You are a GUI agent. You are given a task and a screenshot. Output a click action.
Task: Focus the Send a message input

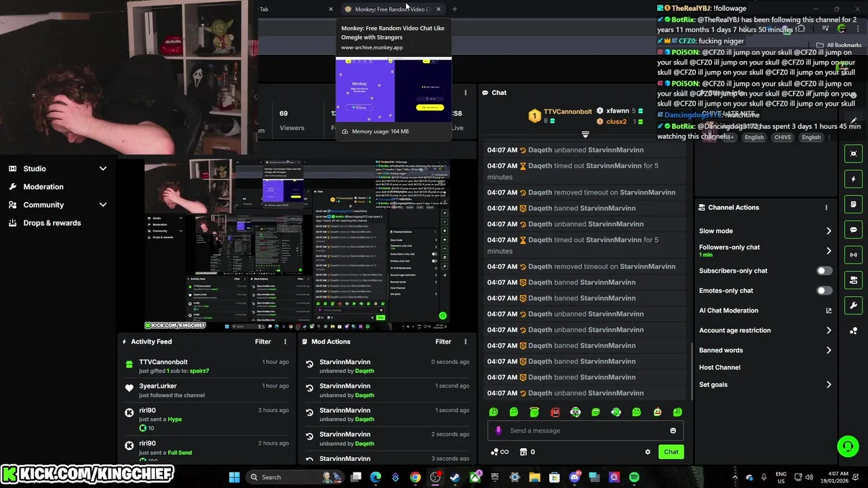click(x=585, y=430)
